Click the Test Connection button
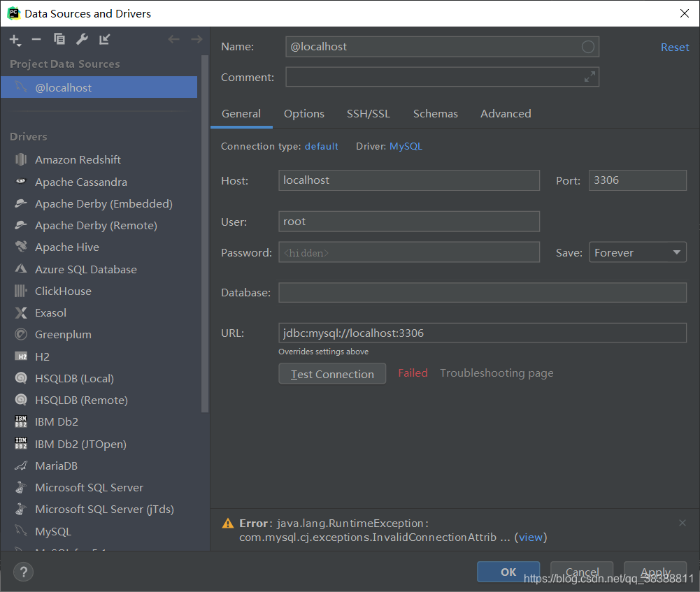 click(332, 374)
